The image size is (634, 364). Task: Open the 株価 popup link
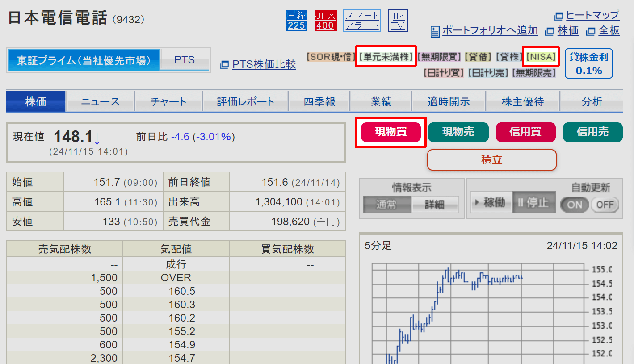(x=568, y=30)
